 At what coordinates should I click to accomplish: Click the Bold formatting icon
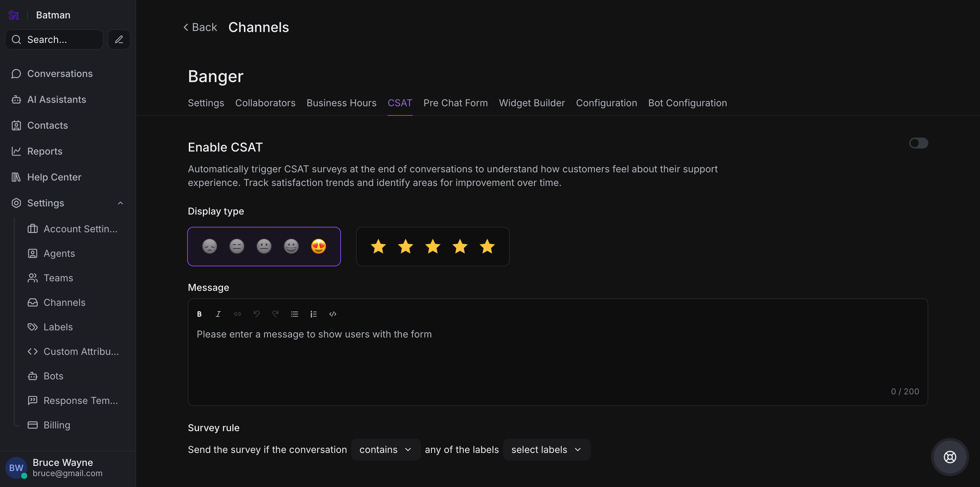199,314
